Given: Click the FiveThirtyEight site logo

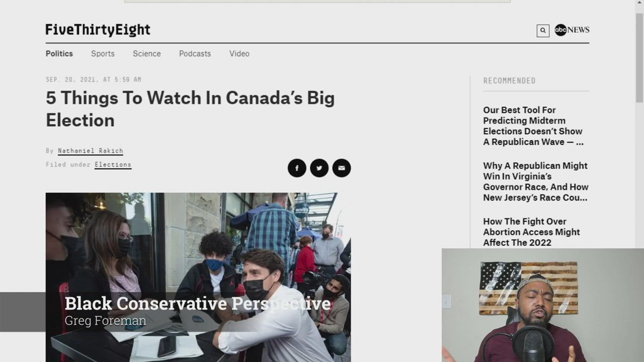Looking at the screenshot, I should (98, 30).
